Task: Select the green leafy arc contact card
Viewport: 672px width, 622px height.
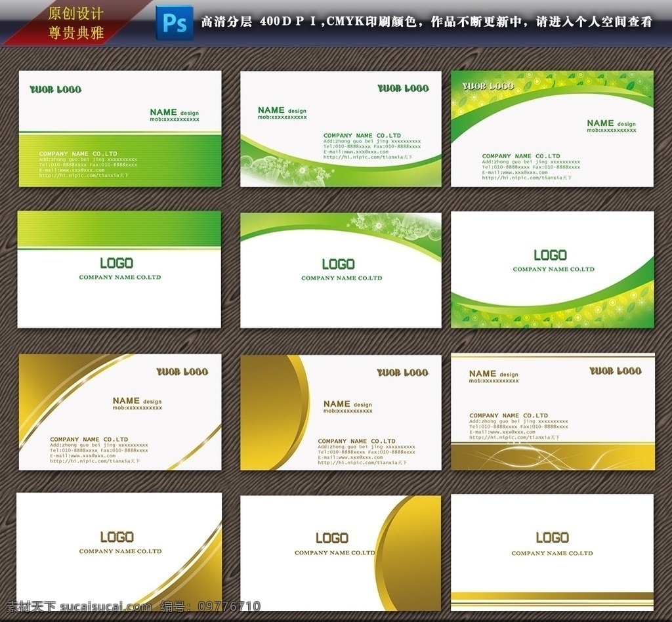Action: click(552, 129)
